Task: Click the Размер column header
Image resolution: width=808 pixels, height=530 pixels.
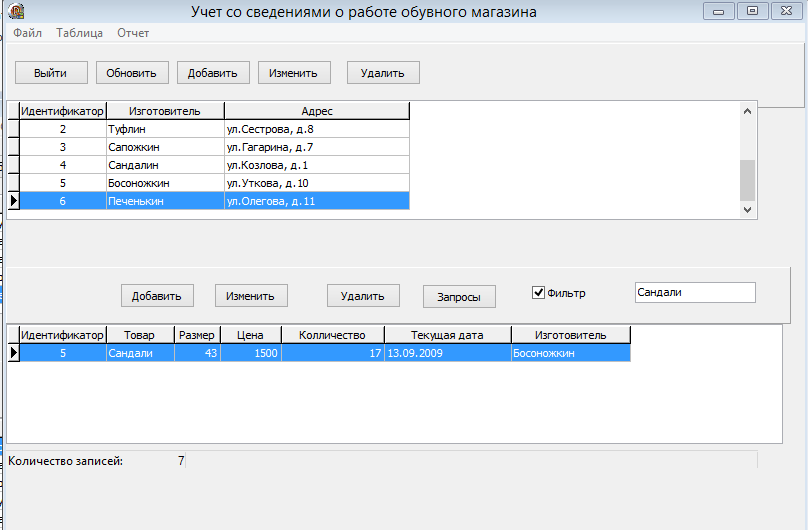Action: point(197,335)
